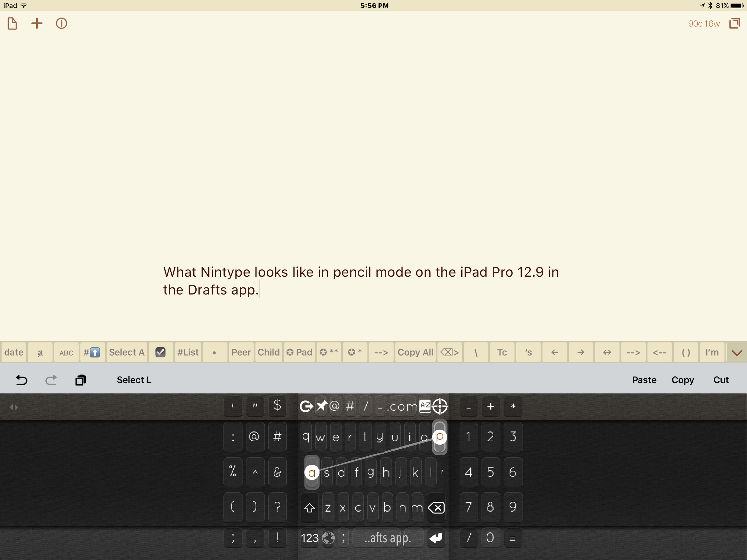
Task: Tap Copy in the keyboard toolbar
Action: click(x=682, y=380)
